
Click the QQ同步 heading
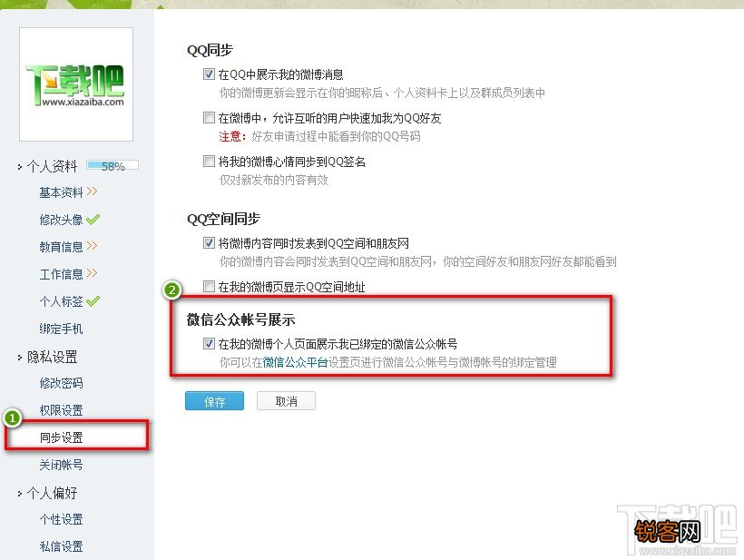(210, 50)
